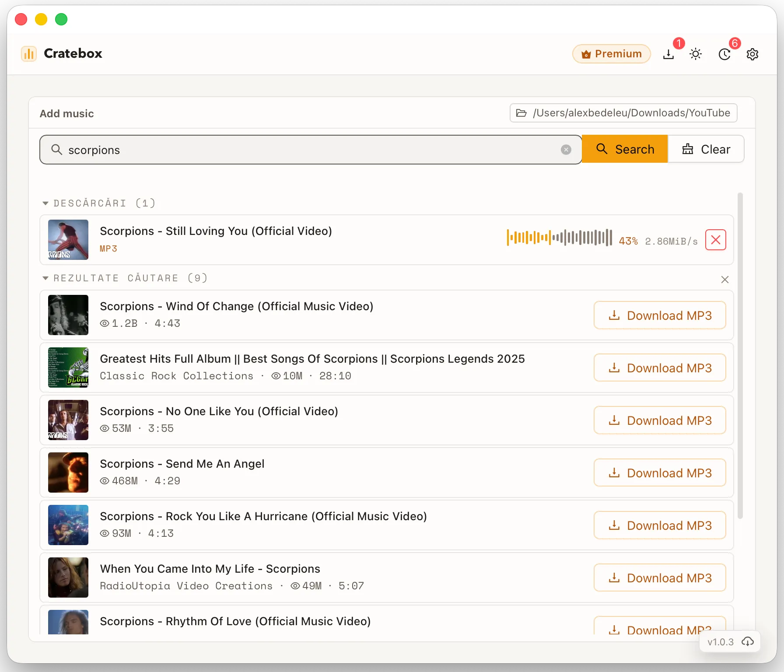
Task: Click the Greatest Hits Full Album thumbnail
Action: point(68,367)
